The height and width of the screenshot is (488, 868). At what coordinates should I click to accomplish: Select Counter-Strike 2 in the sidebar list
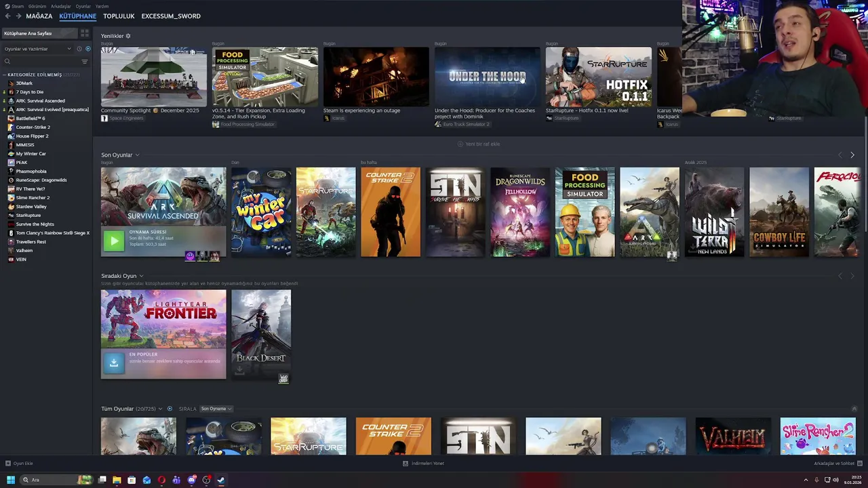33,127
